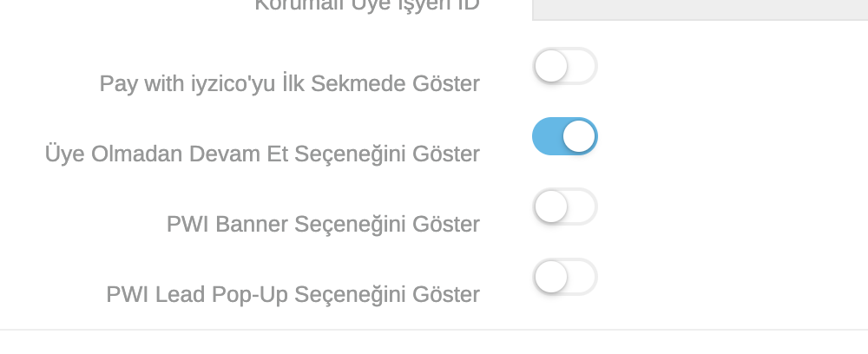Turn on PWI Banner Seçeneğini Göster switch
Screen dimensions: 868x354
[x=564, y=206]
